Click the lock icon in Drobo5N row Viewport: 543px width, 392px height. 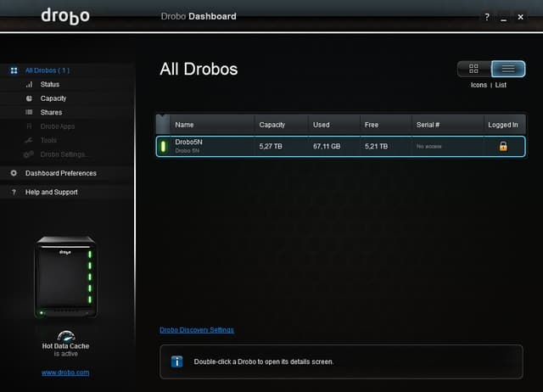tap(503, 147)
